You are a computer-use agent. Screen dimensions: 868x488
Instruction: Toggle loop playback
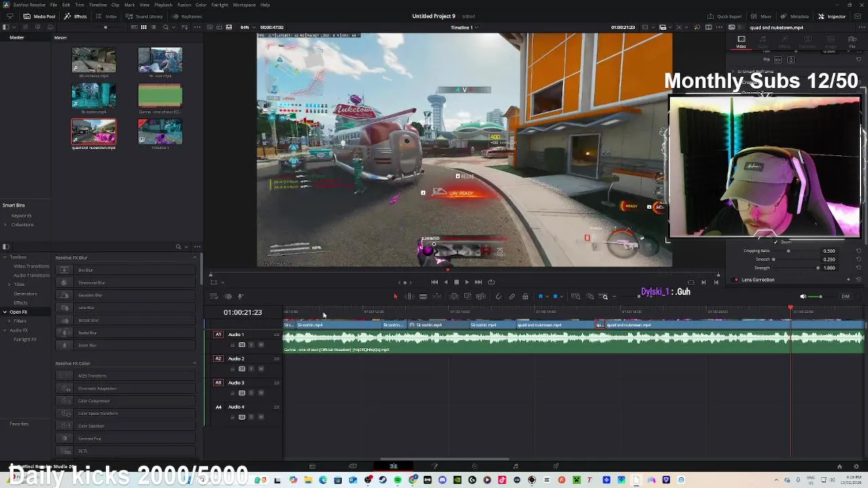491,282
